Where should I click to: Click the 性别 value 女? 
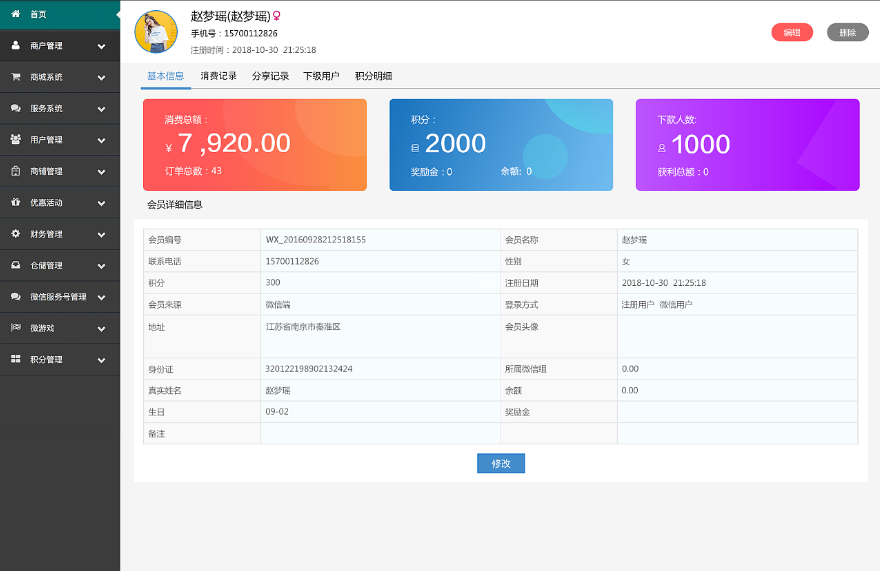626,261
